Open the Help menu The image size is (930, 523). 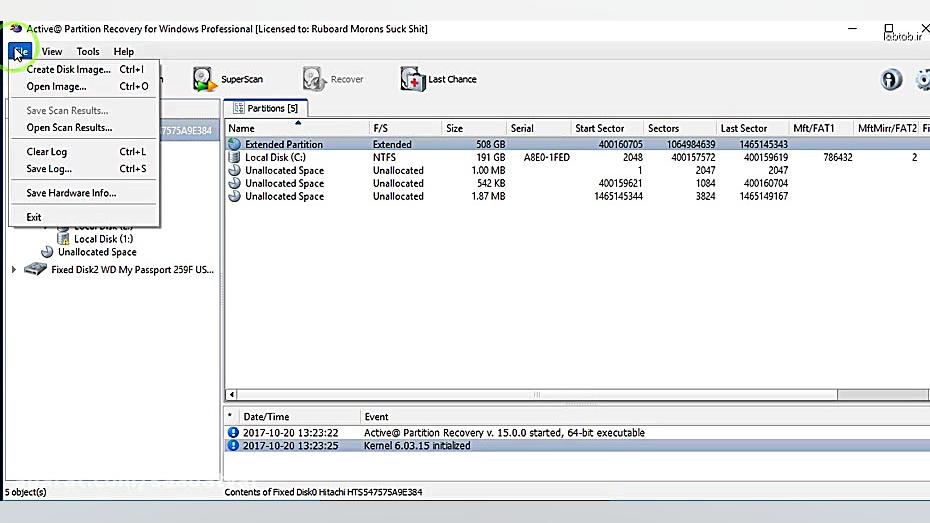click(x=123, y=52)
